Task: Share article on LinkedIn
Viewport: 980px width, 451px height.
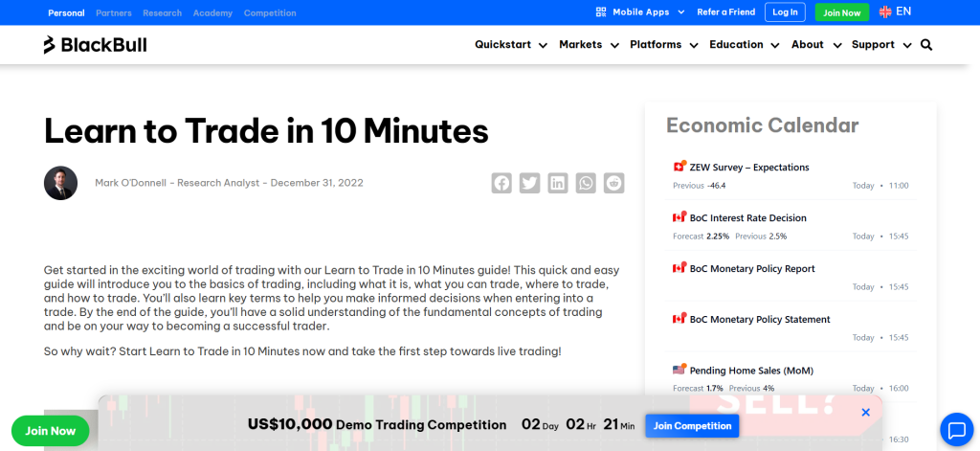Action: 558,183
